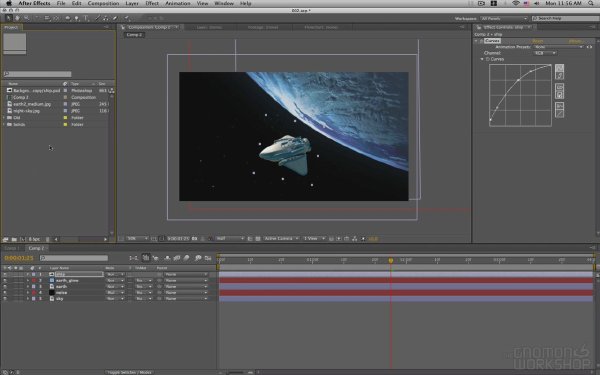Switch to the Comp 1 timeline tab

tap(11, 248)
